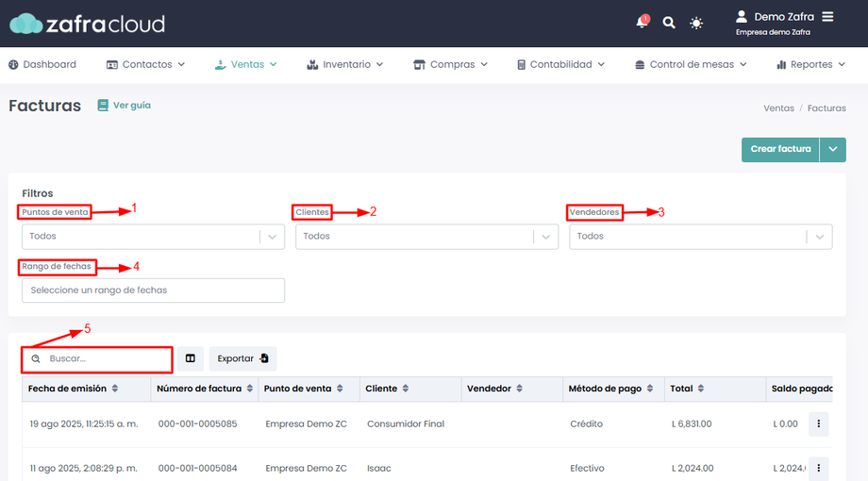Go to Dashboard menu item

pyautogui.click(x=42, y=64)
